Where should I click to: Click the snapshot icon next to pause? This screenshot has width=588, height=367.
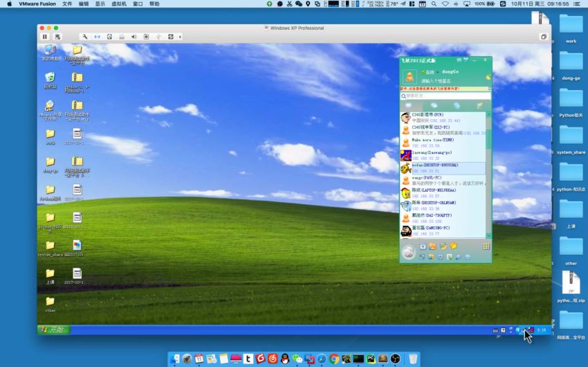point(57,37)
